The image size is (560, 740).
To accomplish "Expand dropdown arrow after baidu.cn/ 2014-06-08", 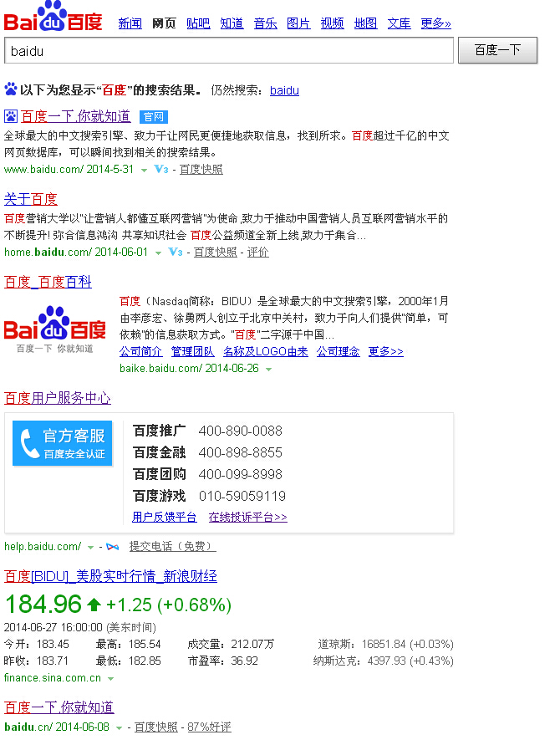I will click(x=120, y=727).
